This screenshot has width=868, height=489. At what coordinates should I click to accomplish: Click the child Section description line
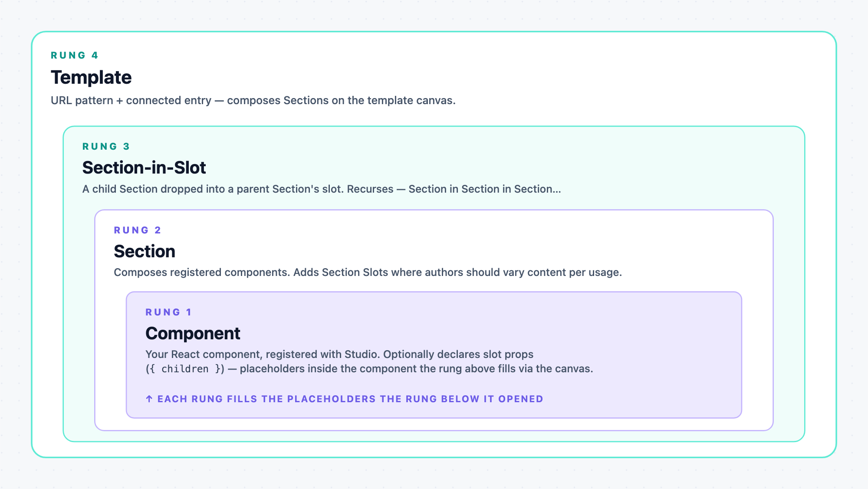click(x=322, y=189)
